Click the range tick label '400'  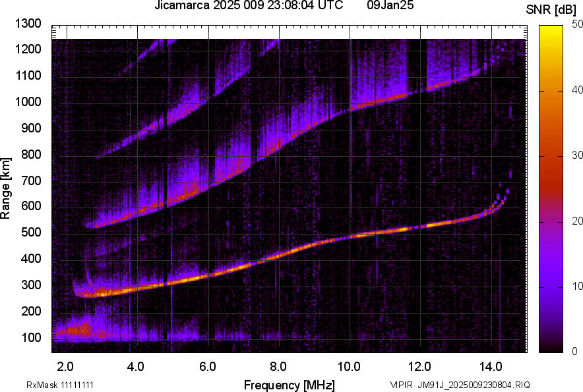(x=31, y=258)
